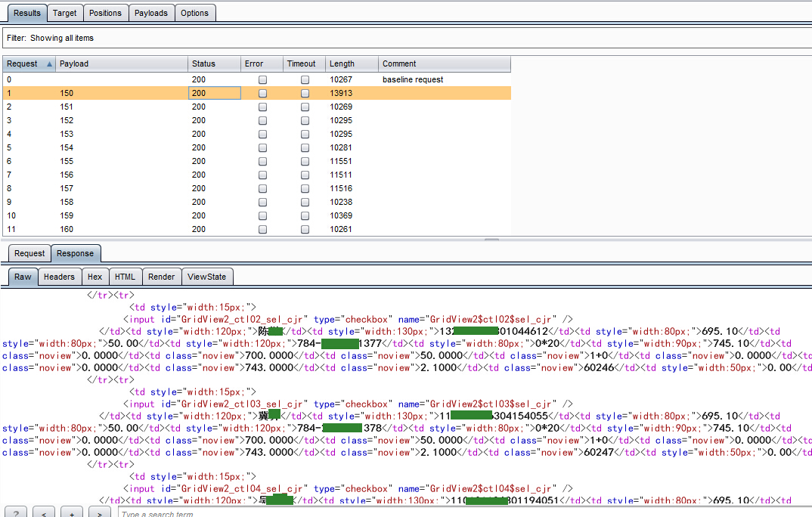This screenshot has height=517, width=812.
Task: Switch to Render response view
Action: pyautogui.click(x=162, y=277)
